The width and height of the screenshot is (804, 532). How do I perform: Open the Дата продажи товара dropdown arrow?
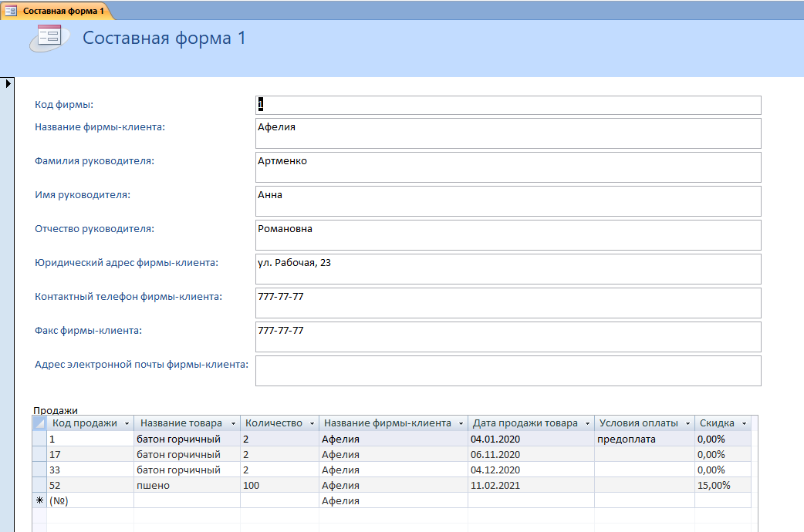[x=588, y=423]
